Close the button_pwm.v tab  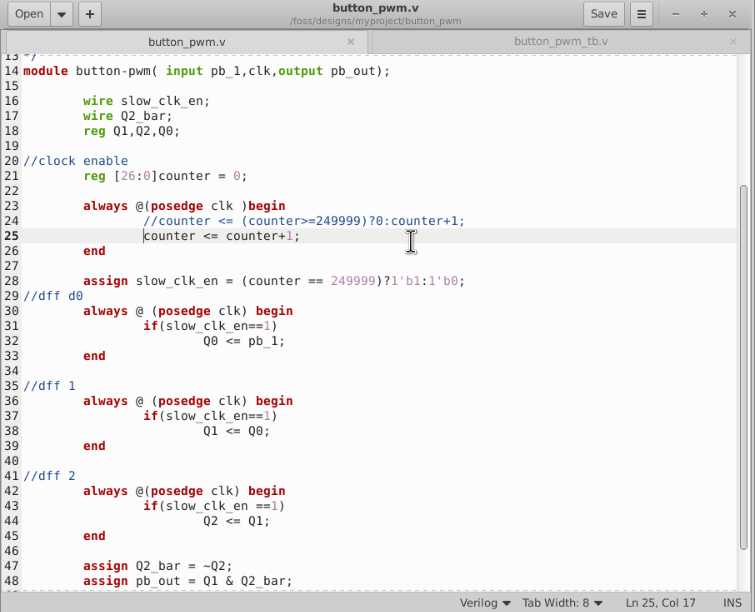pyautogui.click(x=351, y=42)
